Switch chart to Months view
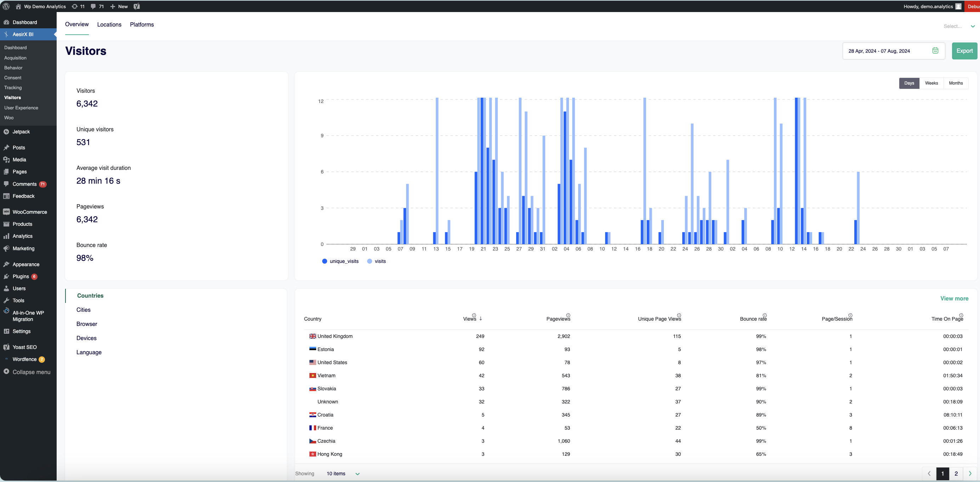The height and width of the screenshot is (482, 980). pyautogui.click(x=956, y=83)
